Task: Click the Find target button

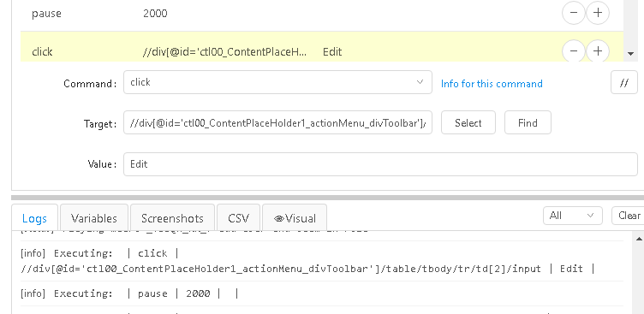Action: 528,122
